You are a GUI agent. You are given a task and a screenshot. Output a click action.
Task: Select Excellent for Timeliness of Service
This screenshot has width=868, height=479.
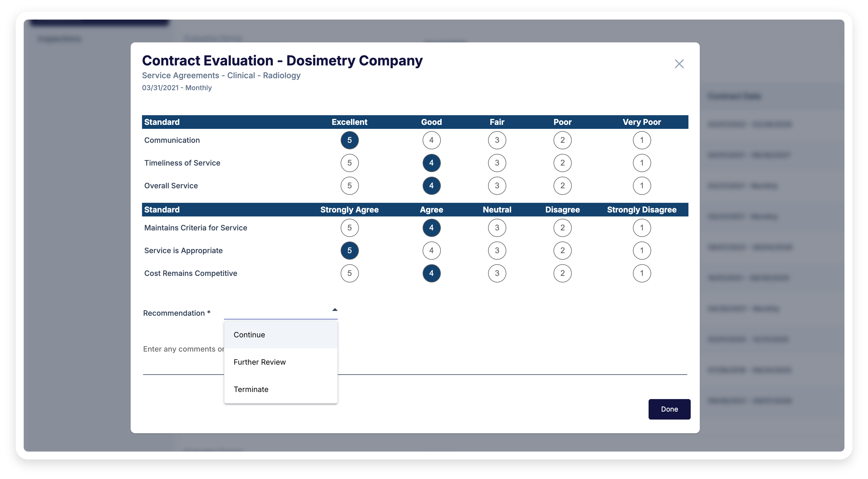[x=349, y=163]
